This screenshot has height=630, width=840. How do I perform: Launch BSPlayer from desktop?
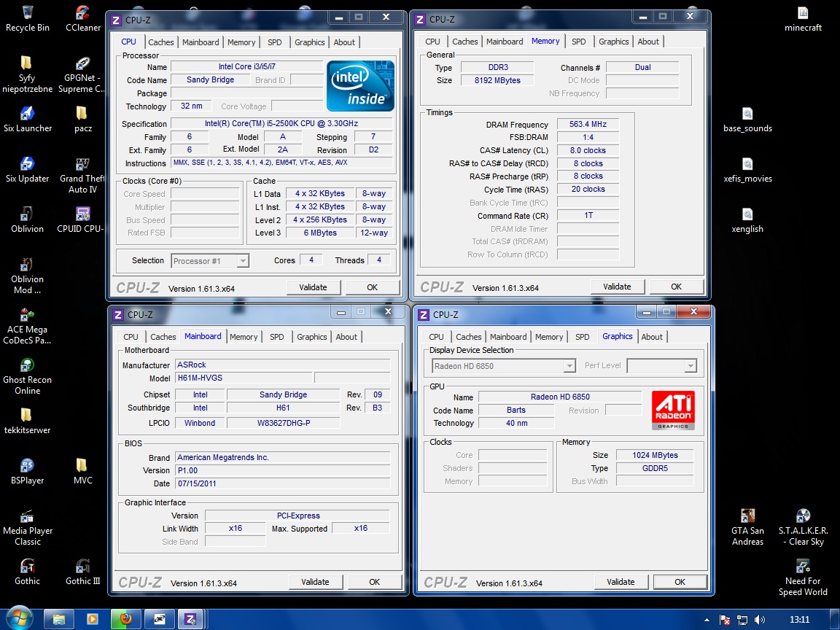pyautogui.click(x=27, y=472)
